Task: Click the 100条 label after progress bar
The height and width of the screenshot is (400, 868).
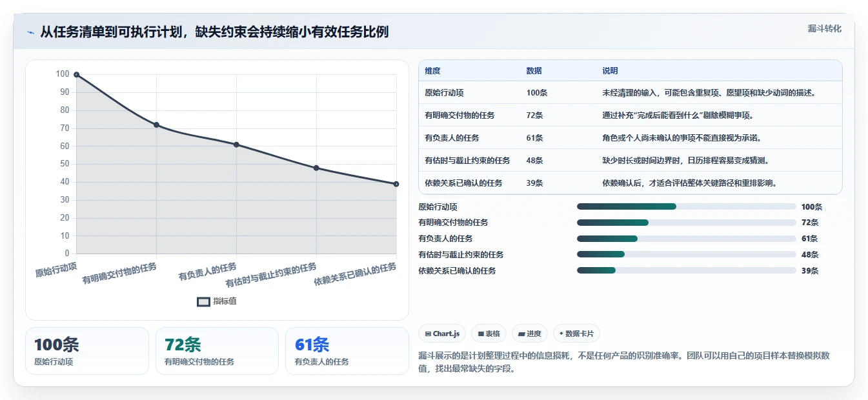Action: (812, 207)
